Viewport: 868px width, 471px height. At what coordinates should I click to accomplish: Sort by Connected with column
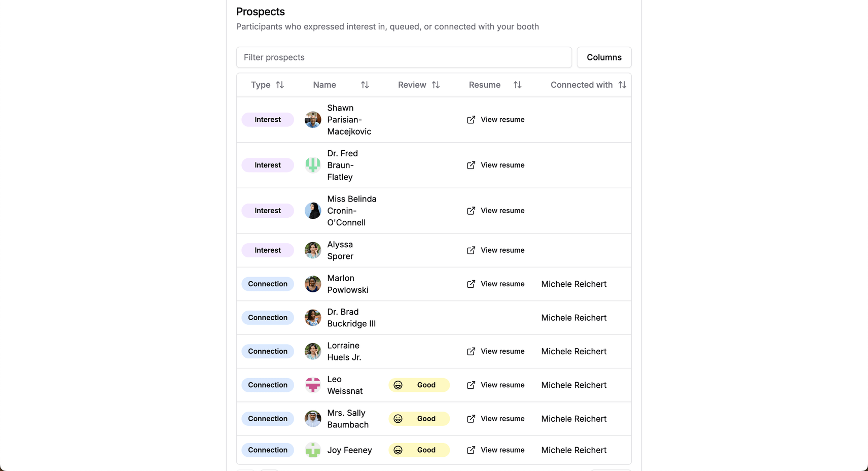pyautogui.click(x=622, y=85)
